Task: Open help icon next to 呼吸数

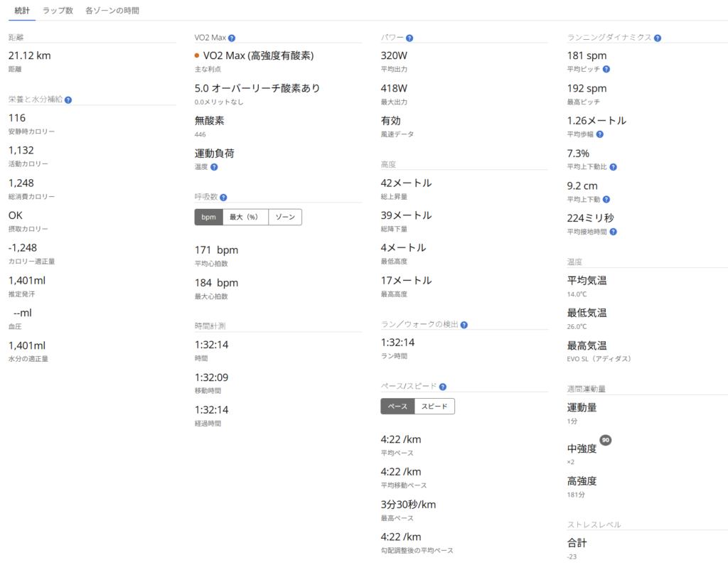Action: tap(223, 198)
